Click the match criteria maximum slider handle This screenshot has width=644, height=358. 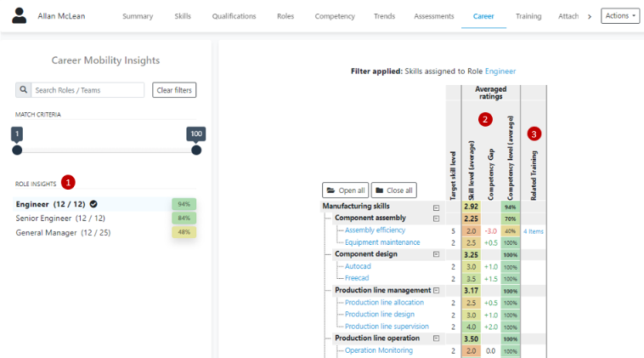[x=196, y=150]
